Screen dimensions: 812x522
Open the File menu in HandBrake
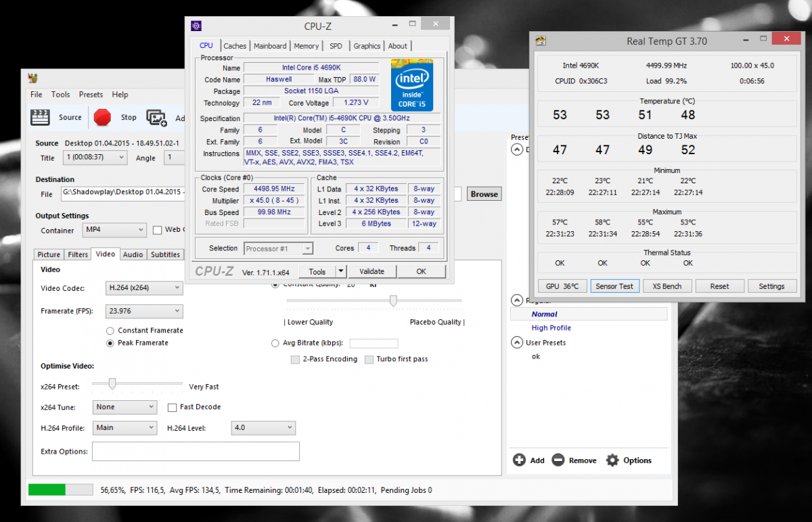[36, 95]
